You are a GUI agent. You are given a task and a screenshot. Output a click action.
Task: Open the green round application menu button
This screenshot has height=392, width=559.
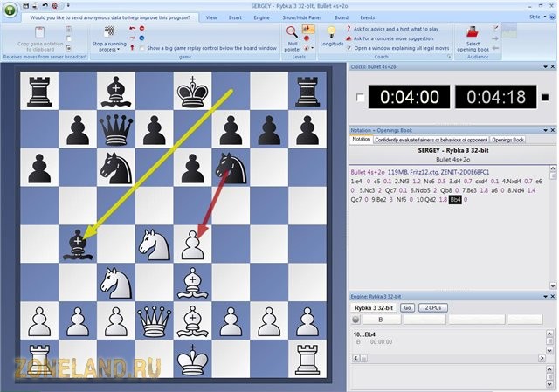pos(10,10)
